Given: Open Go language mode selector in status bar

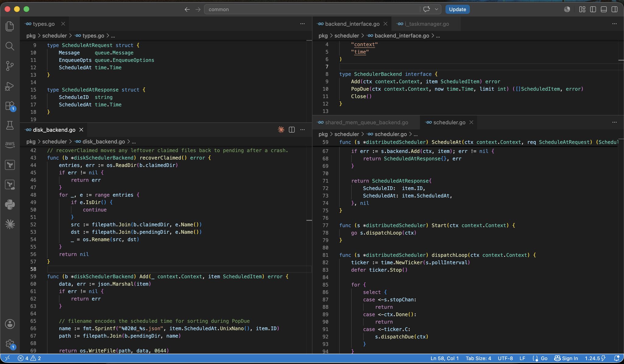Looking at the screenshot, I should (540, 359).
